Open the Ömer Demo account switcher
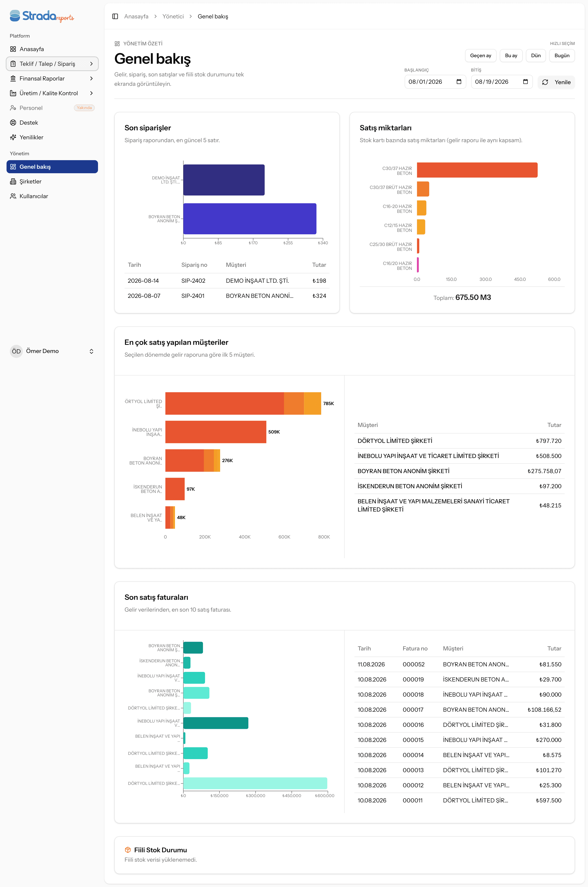588x887 pixels. click(x=52, y=351)
